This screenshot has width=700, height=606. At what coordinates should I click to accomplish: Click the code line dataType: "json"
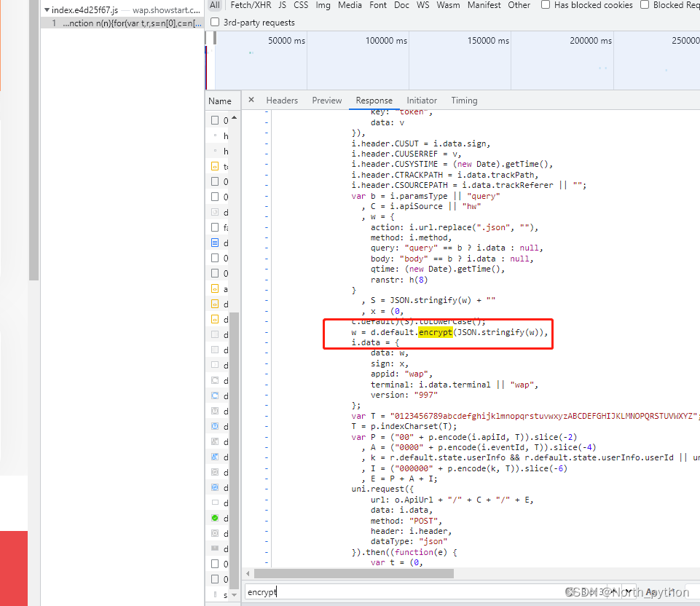(409, 541)
